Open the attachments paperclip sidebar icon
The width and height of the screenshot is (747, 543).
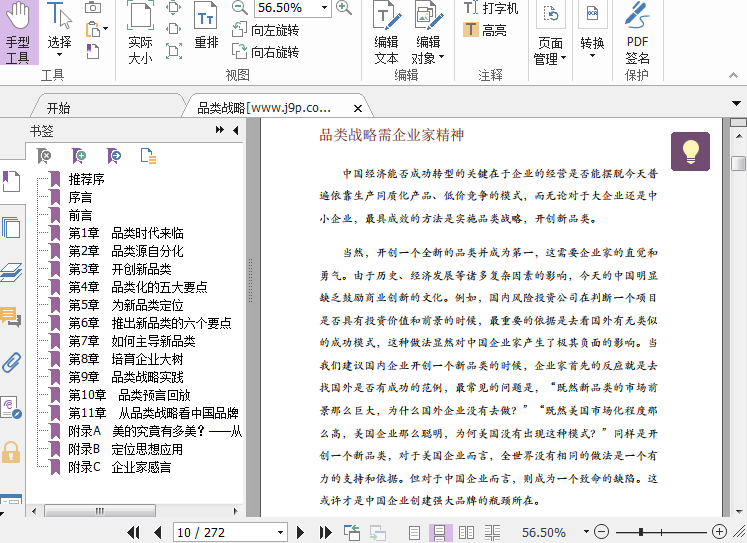[11, 362]
